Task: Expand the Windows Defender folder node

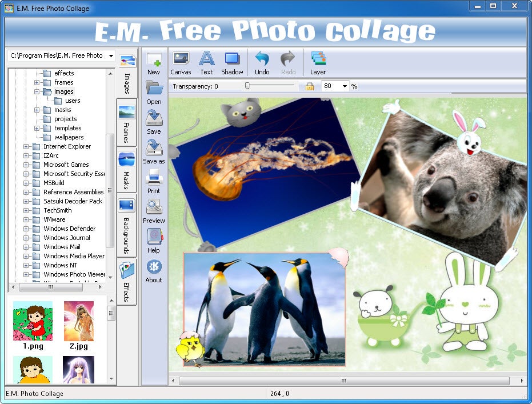Action: coord(26,229)
